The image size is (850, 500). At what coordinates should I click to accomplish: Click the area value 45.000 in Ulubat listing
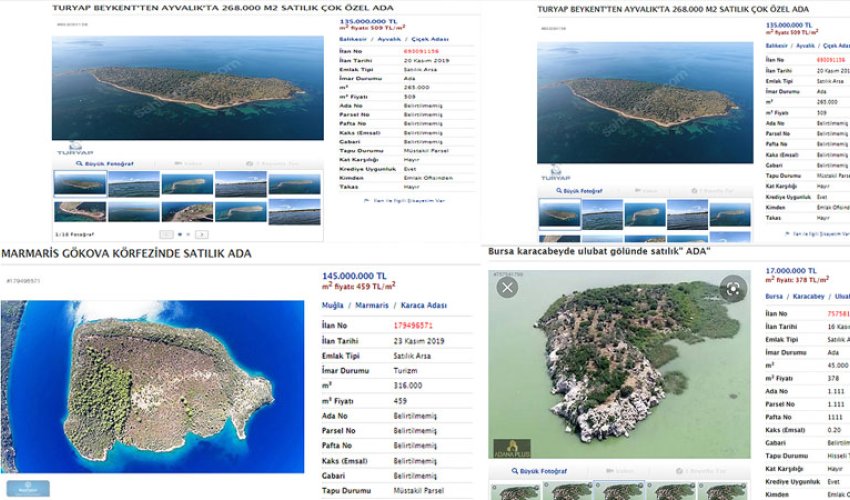838,366
